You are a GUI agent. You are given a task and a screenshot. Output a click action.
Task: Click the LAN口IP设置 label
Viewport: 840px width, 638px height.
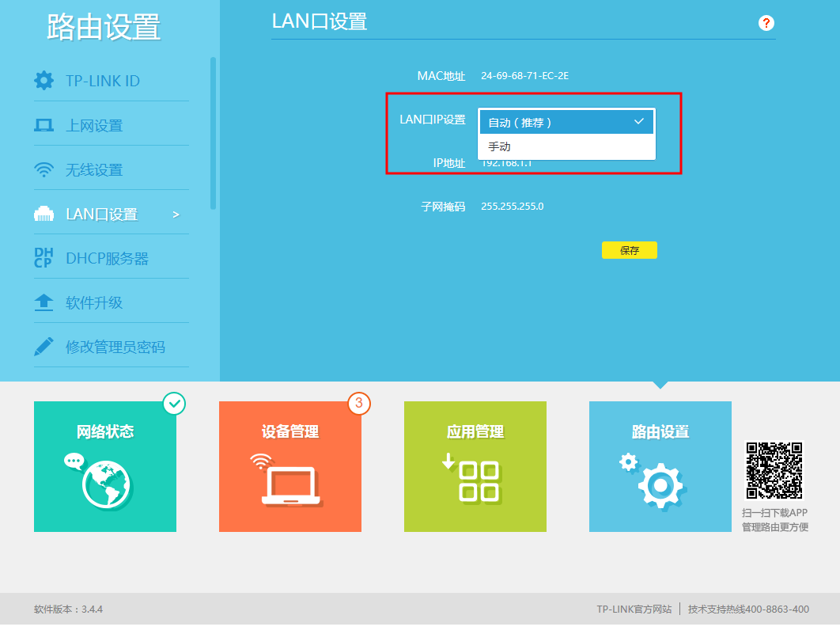[433, 120]
